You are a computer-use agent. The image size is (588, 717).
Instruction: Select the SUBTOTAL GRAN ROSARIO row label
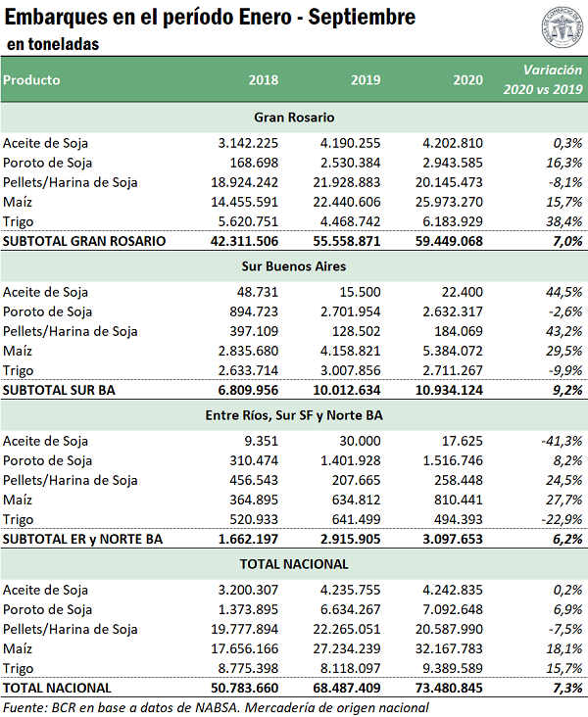click(x=85, y=240)
